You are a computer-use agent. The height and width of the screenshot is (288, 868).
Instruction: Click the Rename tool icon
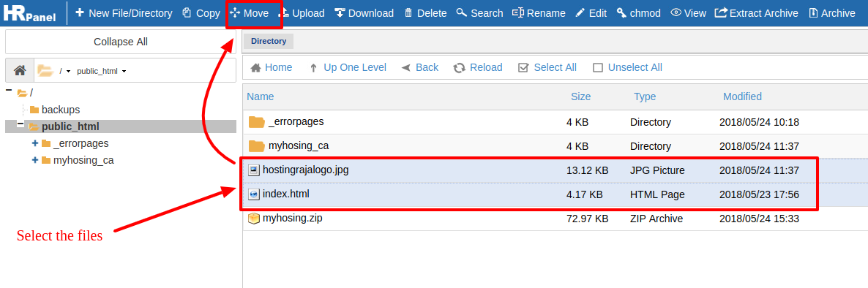[518, 12]
